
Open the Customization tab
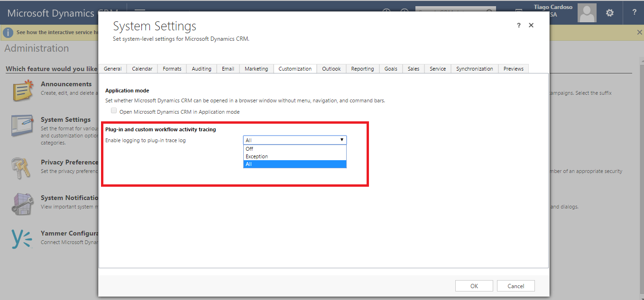[295, 68]
